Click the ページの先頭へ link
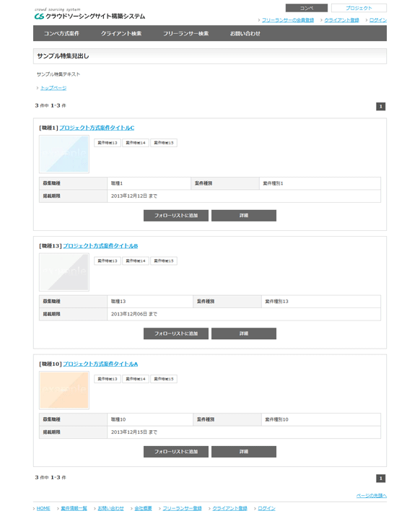Image resolution: width=420 pixels, height=516 pixels. [x=371, y=496]
